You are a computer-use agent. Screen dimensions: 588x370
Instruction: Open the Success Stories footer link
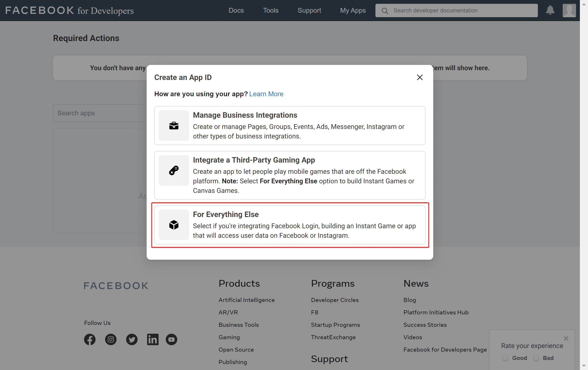coord(425,325)
